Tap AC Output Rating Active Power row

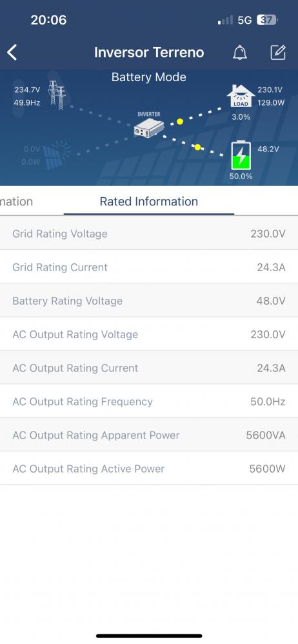pyautogui.click(x=149, y=469)
